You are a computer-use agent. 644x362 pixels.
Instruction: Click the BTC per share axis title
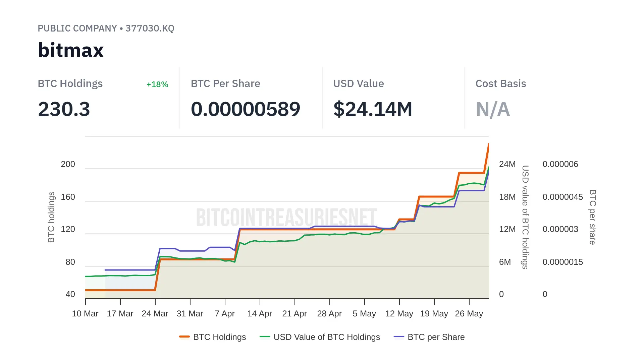pyautogui.click(x=593, y=217)
